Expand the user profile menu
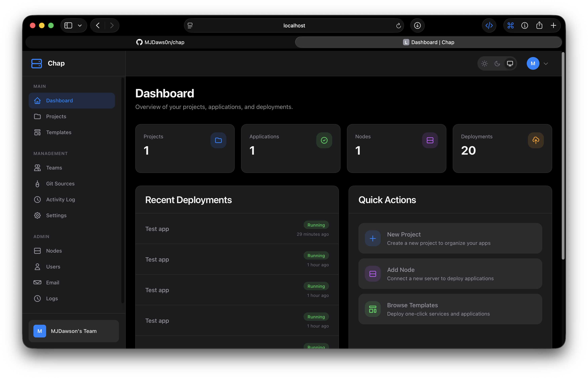The image size is (588, 378). click(546, 63)
